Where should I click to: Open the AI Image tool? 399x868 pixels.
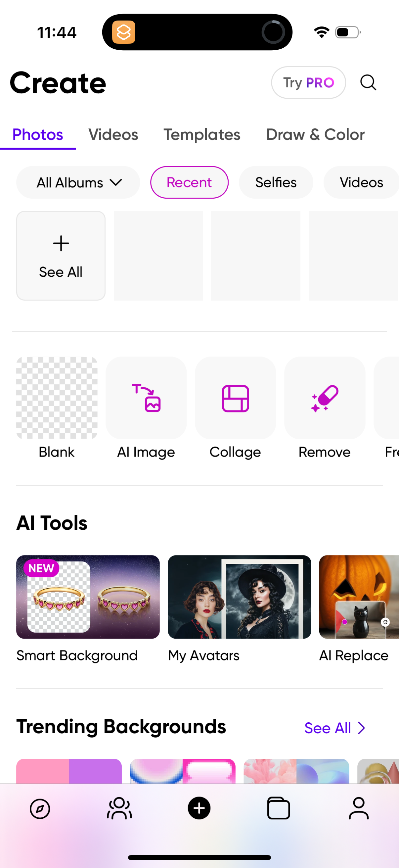[146, 398]
